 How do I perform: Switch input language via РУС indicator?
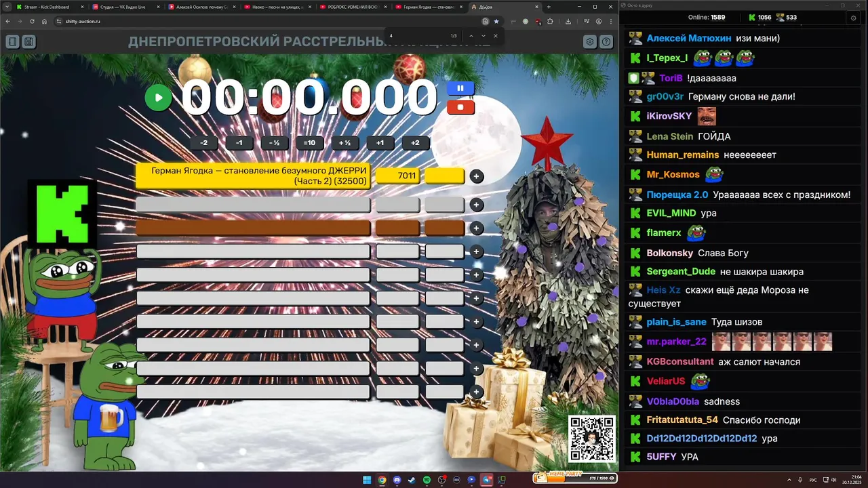[813, 480]
